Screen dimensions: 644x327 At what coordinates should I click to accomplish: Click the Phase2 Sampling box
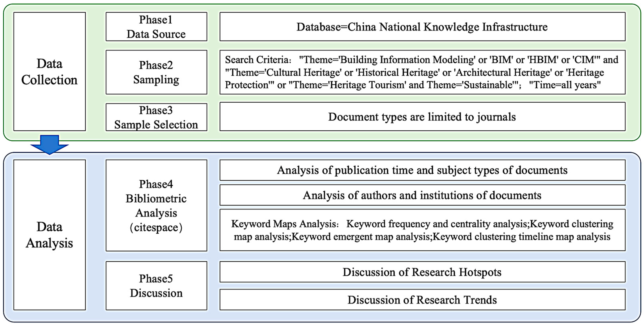pyautogui.click(x=156, y=72)
